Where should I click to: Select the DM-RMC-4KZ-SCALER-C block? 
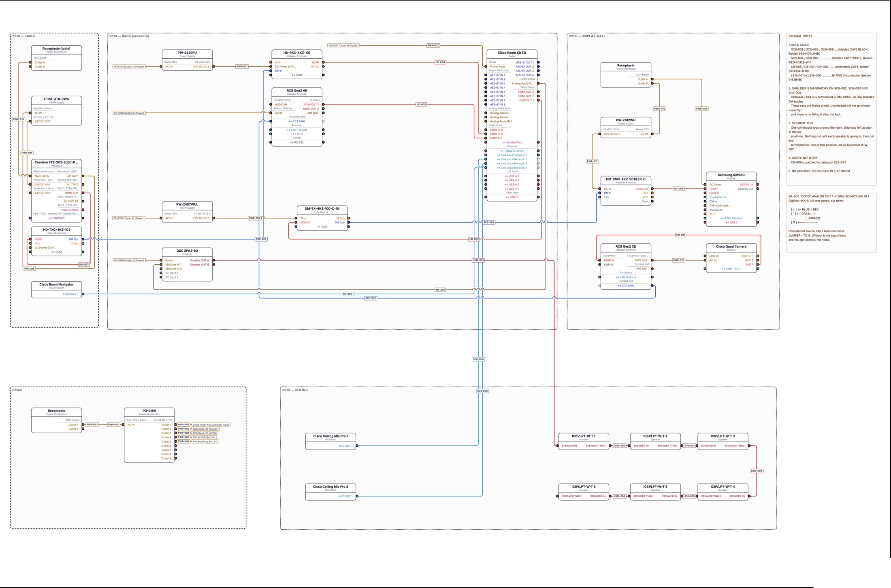(626, 191)
